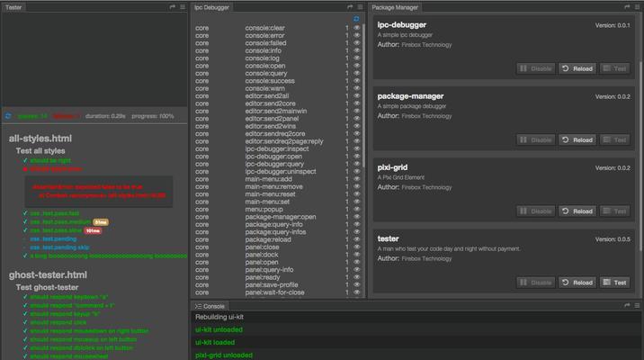This screenshot has width=644, height=360.
Task: Pop out the Ipc Debugger panel with the arrow icon
Action: 350,7
